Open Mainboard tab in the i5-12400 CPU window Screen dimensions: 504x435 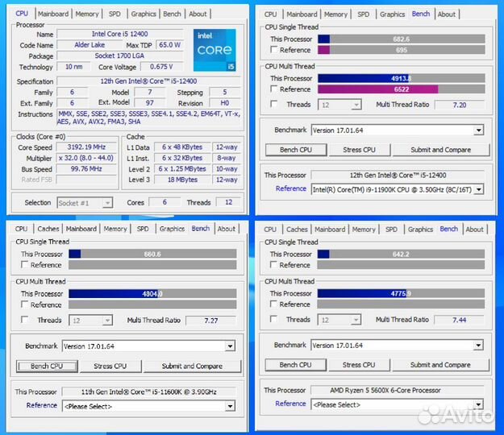53,14
